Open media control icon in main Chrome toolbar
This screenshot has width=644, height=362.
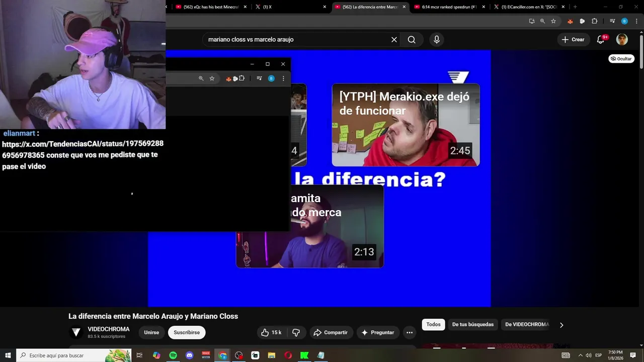[612, 21]
